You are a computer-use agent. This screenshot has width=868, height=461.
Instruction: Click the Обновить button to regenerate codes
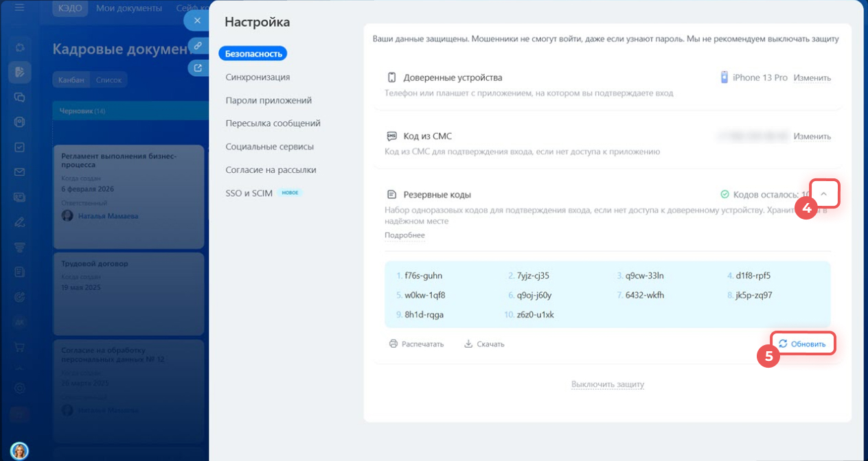click(802, 344)
